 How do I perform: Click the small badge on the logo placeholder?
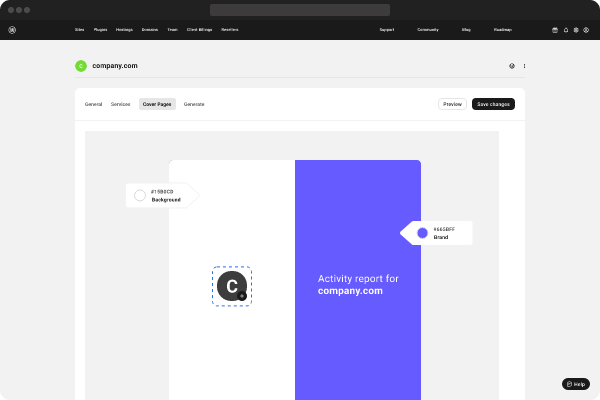click(242, 296)
